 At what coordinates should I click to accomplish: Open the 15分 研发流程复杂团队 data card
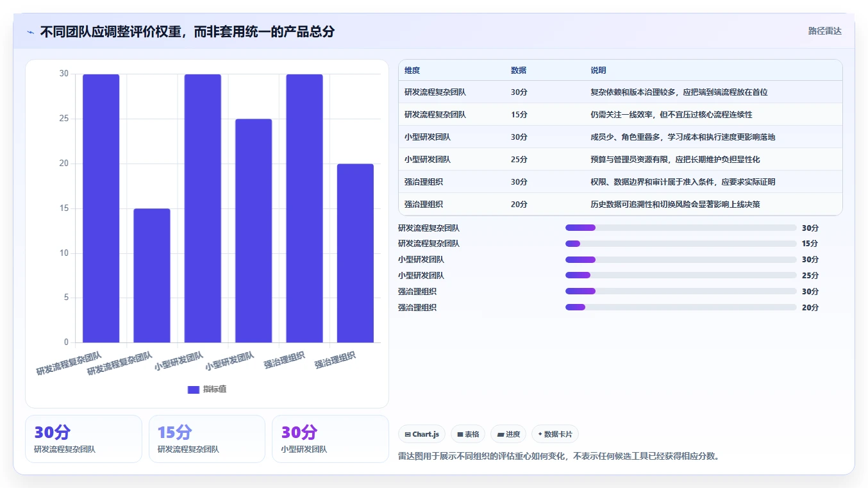click(x=207, y=439)
